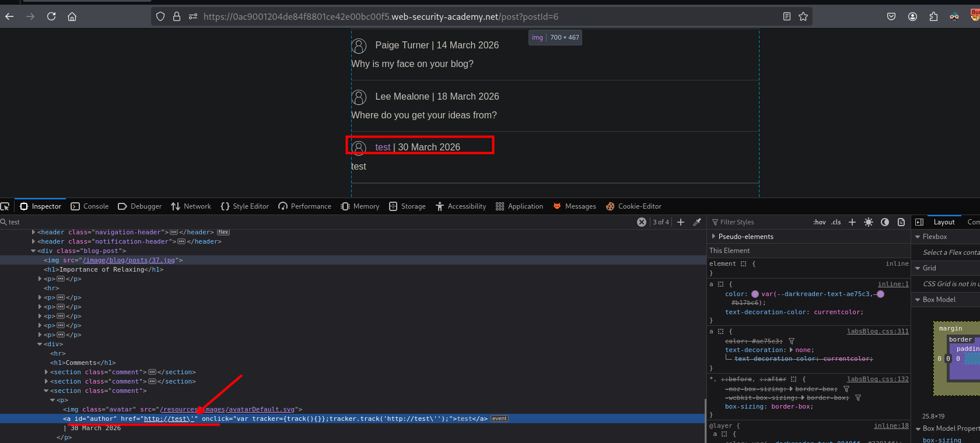The image size is (980, 443).
Task: Collapse the div blog-post node
Action: point(33,251)
